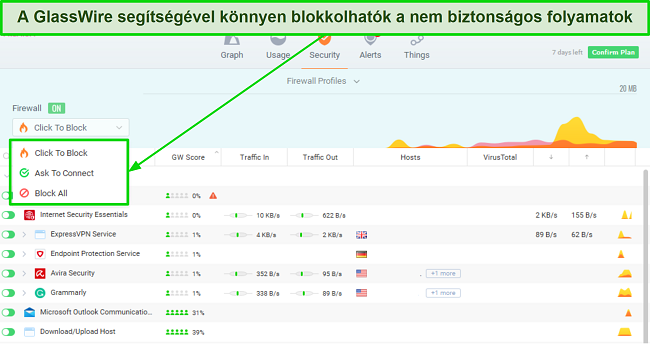650x361 pixels.
Task: Click +1 more hosts for Avira Security
Action: point(443,274)
